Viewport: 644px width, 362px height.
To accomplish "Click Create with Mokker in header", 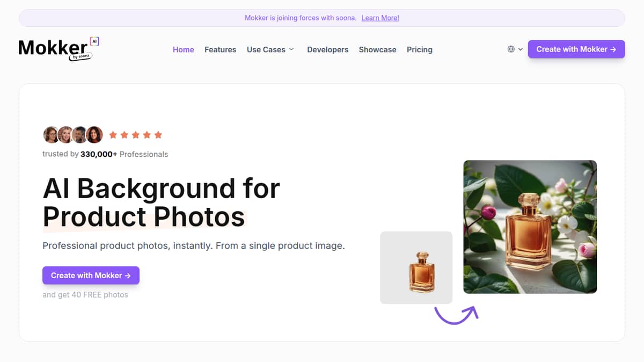I will [x=576, y=49].
